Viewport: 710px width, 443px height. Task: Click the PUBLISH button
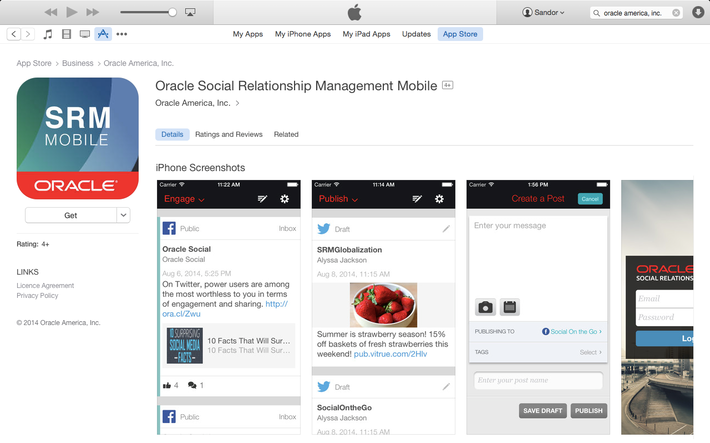589,411
